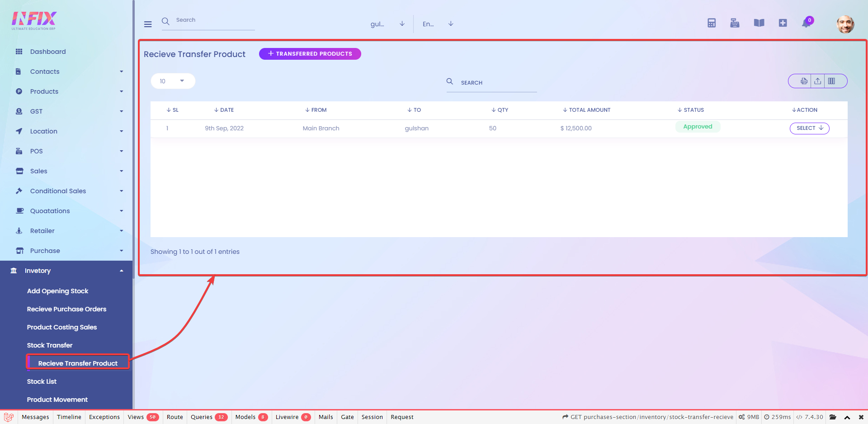
Task: Expand the Location sidebar menu
Action: point(66,131)
